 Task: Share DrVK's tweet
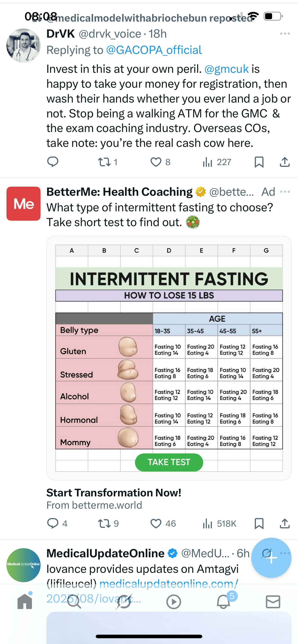coord(285,162)
